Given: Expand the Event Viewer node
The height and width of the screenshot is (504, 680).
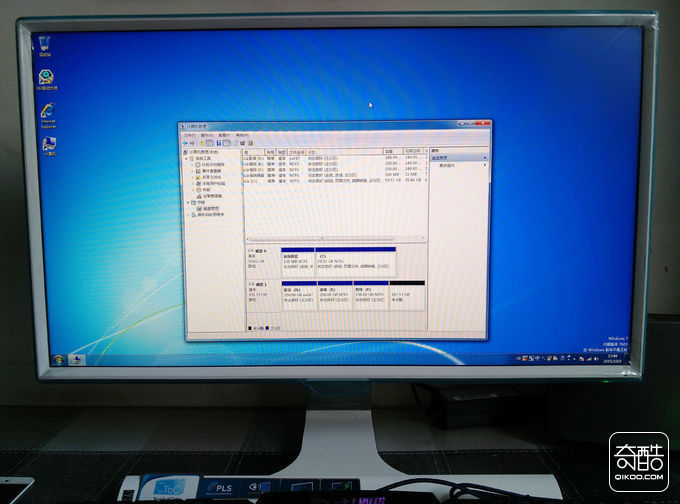Looking at the screenshot, I should pyautogui.click(x=193, y=171).
